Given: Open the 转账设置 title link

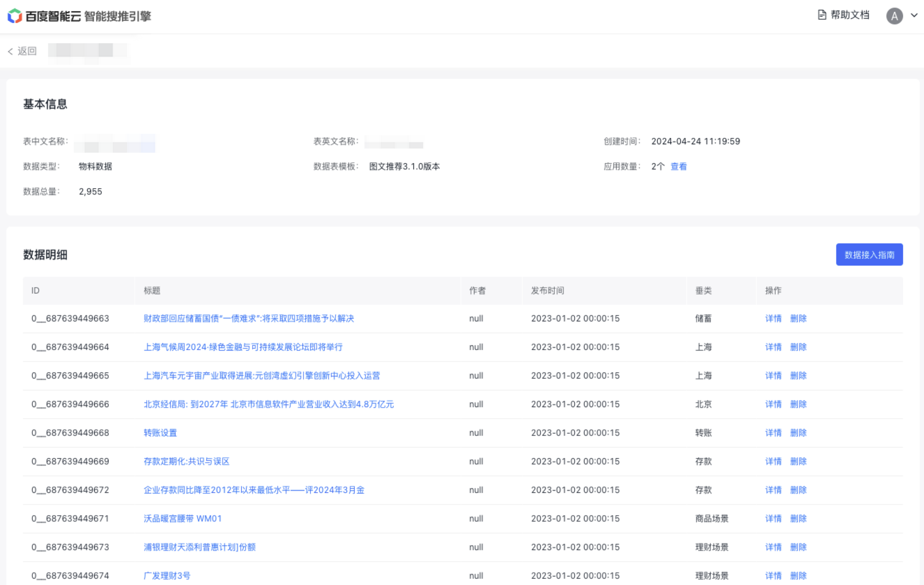Looking at the screenshot, I should (x=160, y=433).
